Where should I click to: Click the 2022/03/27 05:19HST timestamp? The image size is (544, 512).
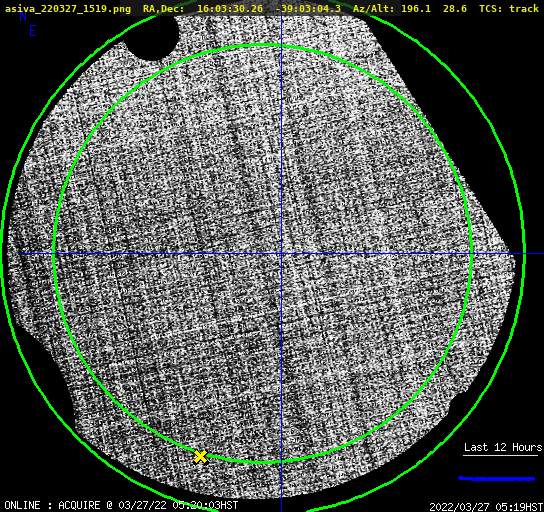point(486,507)
